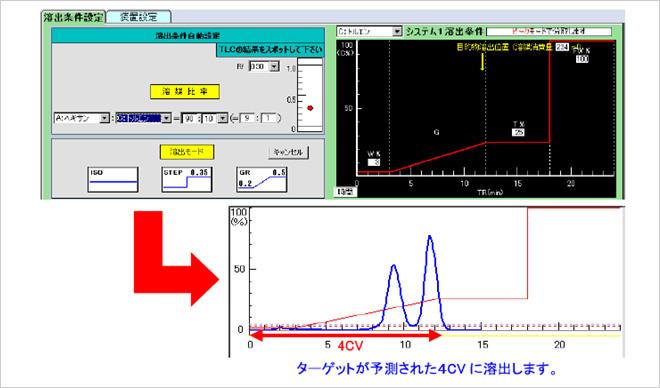Click the solvent consumption value field
The image size is (660, 388).
point(562,47)
